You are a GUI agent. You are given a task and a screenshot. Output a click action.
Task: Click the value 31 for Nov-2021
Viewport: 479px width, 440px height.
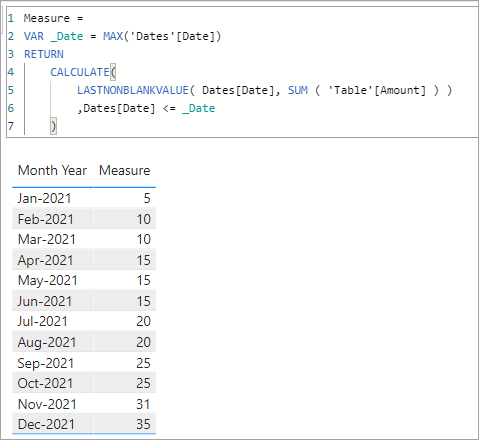(143, 404)
